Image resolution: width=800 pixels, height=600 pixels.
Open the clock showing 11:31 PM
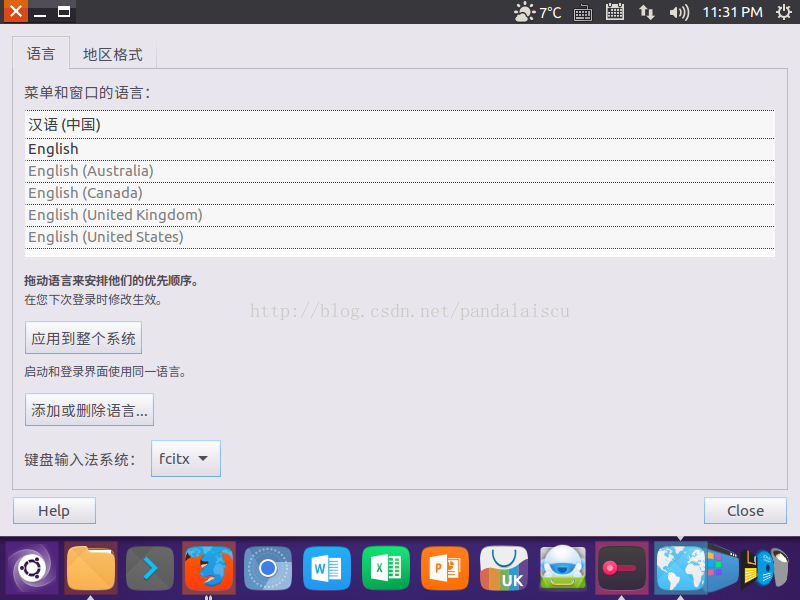tap(732, 12)
